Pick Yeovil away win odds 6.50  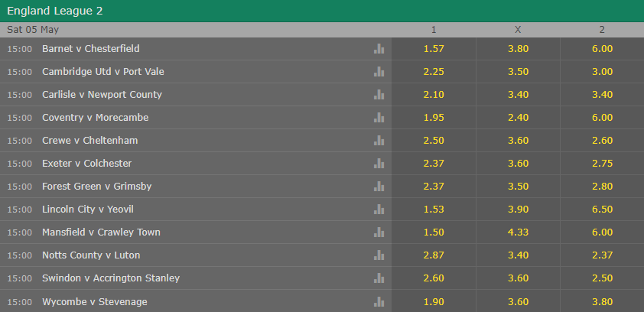click(x=602, y=210)
